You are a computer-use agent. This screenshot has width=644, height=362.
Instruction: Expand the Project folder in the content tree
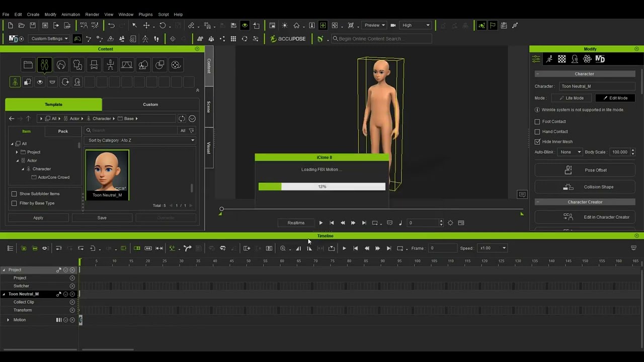point(17,152)
